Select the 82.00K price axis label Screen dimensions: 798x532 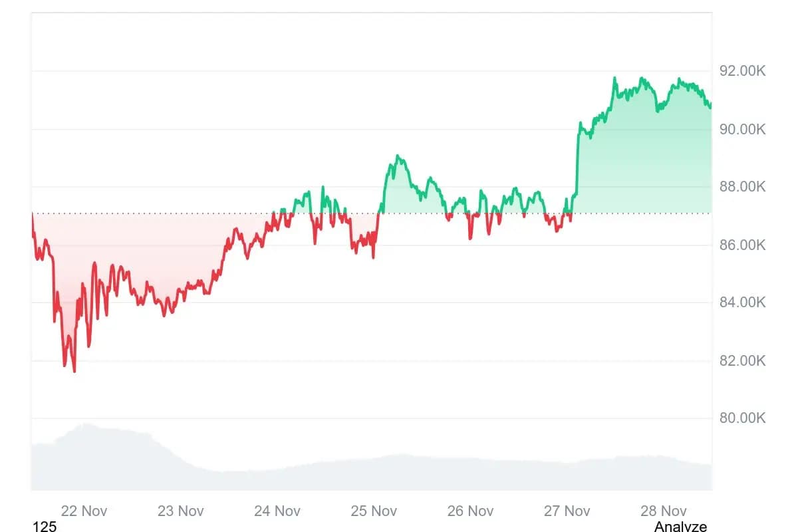coord(743,360)
